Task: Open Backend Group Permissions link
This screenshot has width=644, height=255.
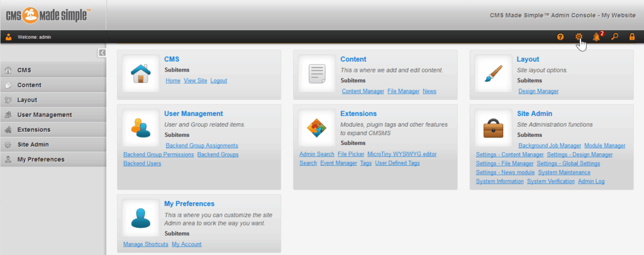Action: click(158, 155)
